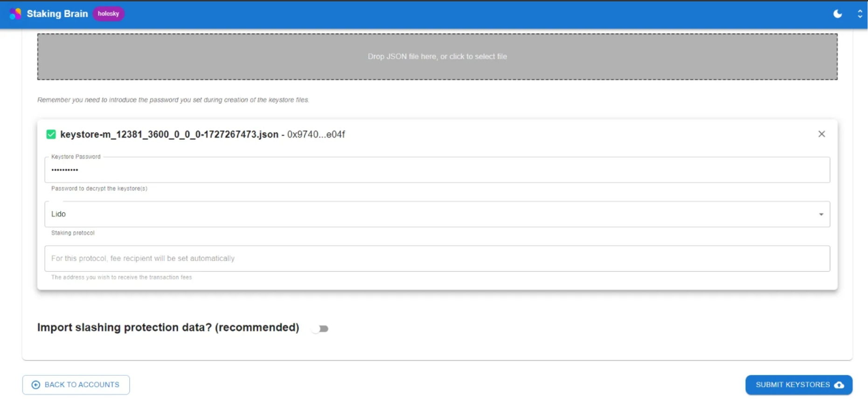Remove the keystore file with X icon
This screenshot has height=400, width=868.
[x=821, y=134]
